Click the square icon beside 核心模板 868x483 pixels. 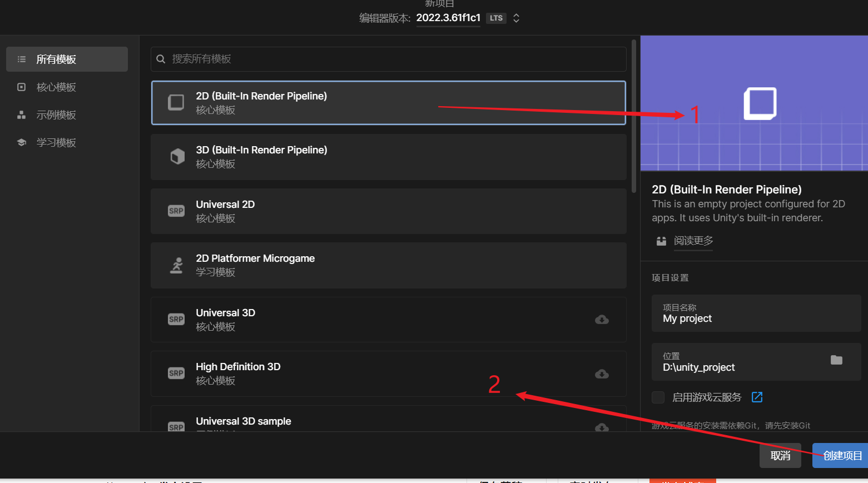22,87
